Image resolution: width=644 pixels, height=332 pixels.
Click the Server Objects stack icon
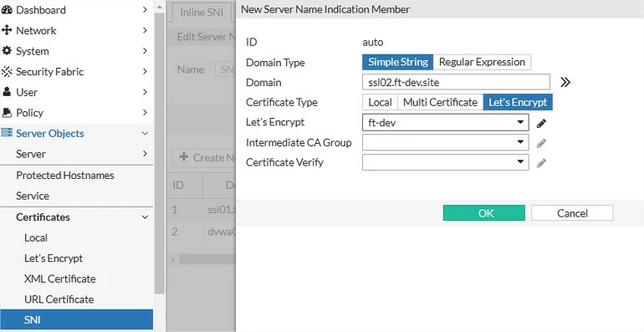click(x=7, y=133)
